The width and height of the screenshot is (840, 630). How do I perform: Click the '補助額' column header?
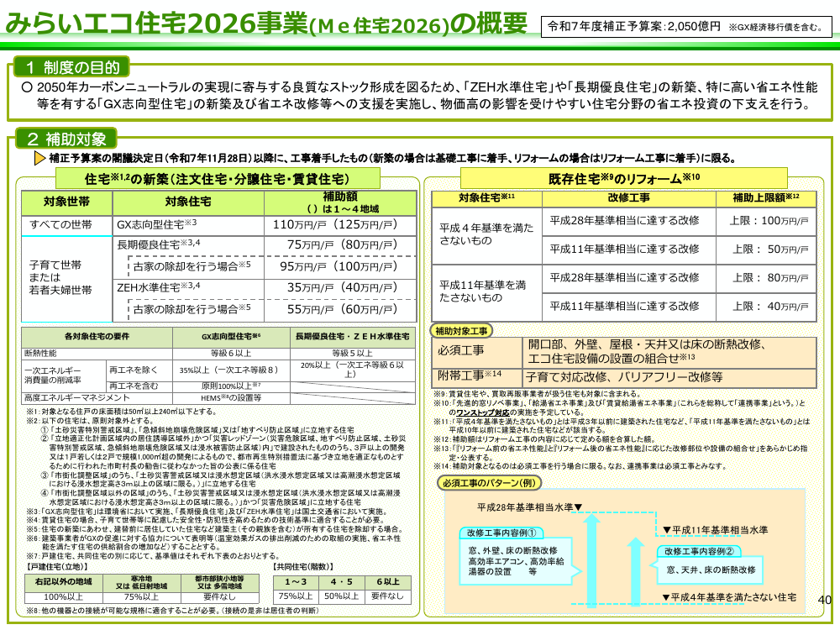coord(340,202)
